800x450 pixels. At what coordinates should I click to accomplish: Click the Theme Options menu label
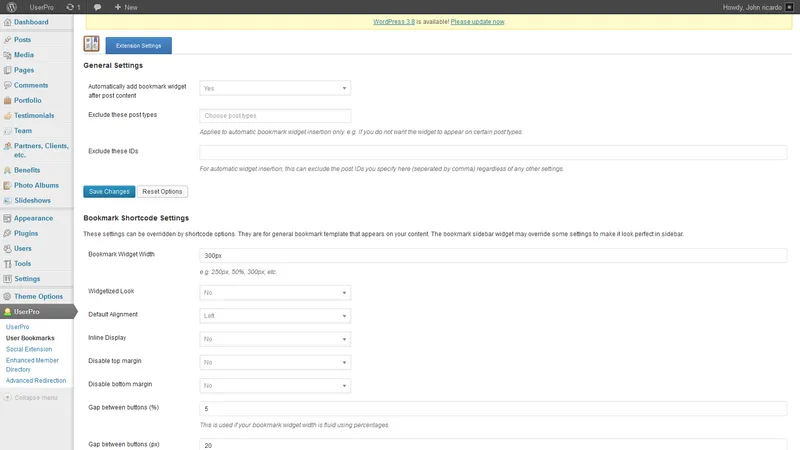coord(38,296)
